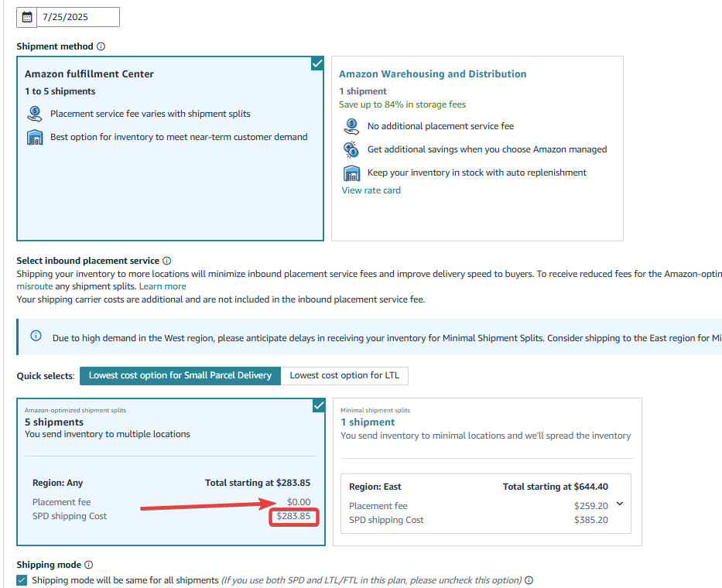Show info tooltip next to Shipping mode
Image resolution: width=722 pixels, height=588 pixels.
(x=89, y=565)
